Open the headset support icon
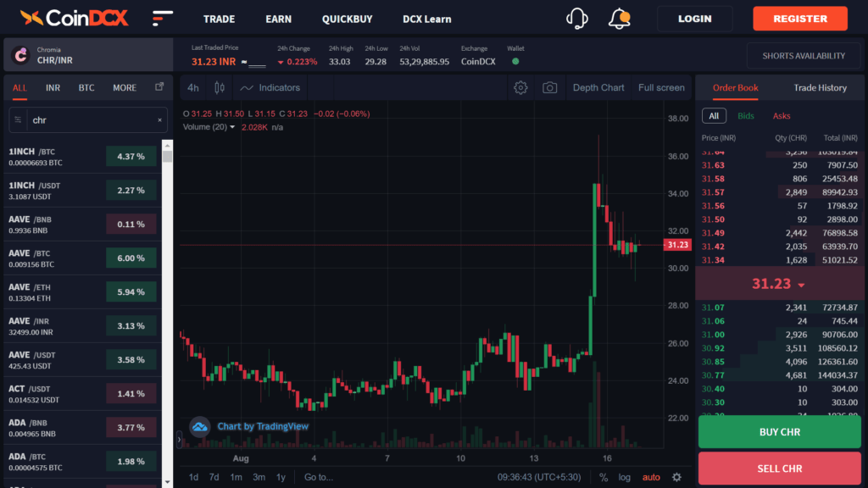 (x=576, y=19)
